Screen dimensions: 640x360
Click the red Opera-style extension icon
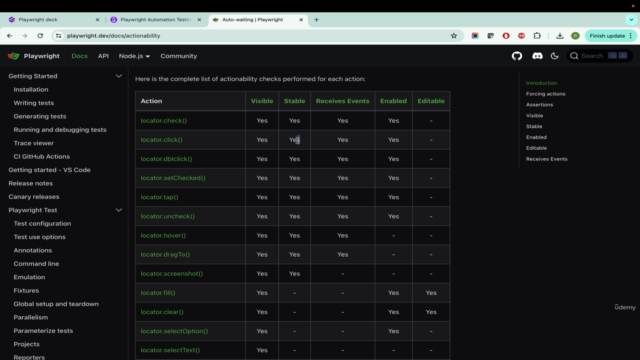pyautogui.click(x=506, y=36)
